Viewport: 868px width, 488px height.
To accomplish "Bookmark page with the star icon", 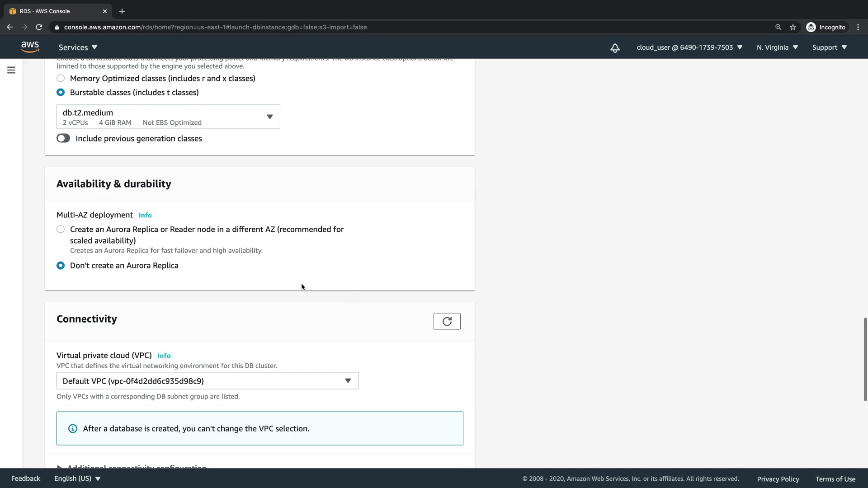I will click(x=793, y=27).
